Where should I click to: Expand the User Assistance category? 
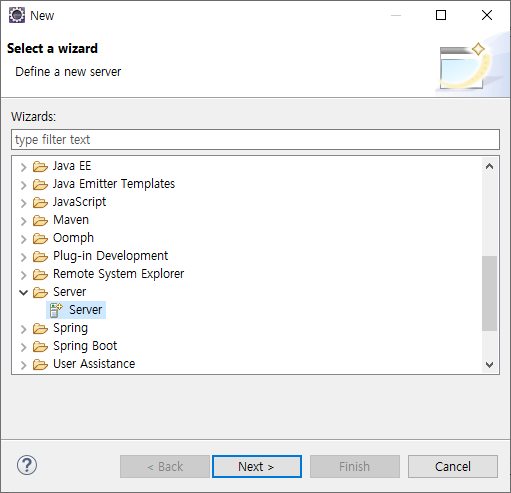click(x=23, y=365)
